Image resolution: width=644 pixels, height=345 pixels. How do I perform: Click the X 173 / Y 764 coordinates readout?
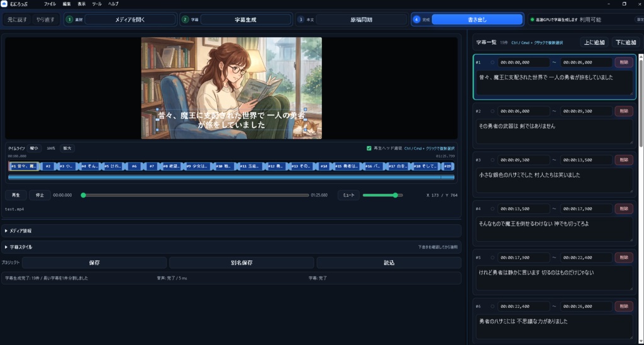442,195
